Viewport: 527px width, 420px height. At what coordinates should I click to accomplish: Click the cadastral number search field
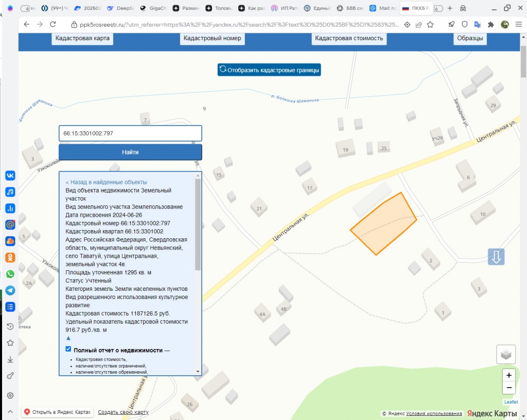[130, 133]
